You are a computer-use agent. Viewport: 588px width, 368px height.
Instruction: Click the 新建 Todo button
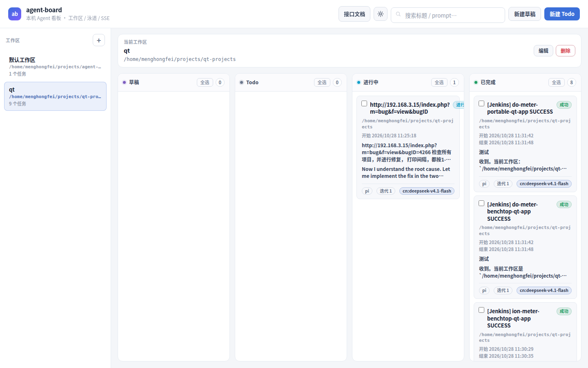pyautogui.click(x=562, y=14)
